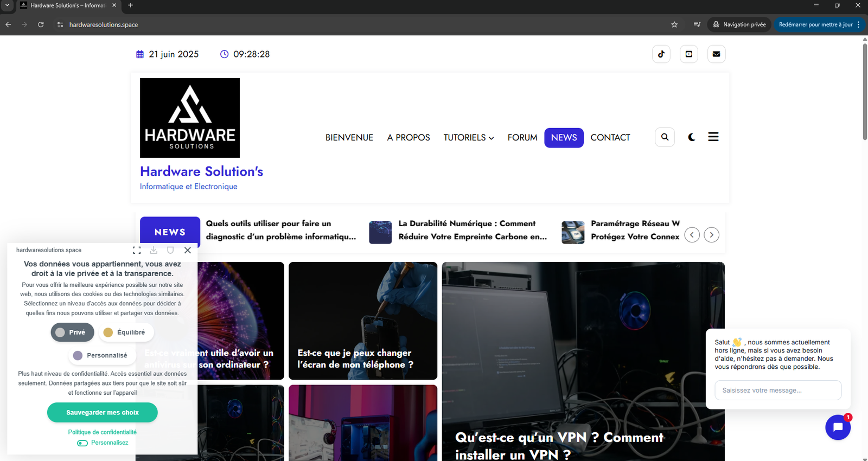Image resolution: width=868 pixels, height=461 pixels.
Task: Open the YouTube social icon
Action: 688,54
